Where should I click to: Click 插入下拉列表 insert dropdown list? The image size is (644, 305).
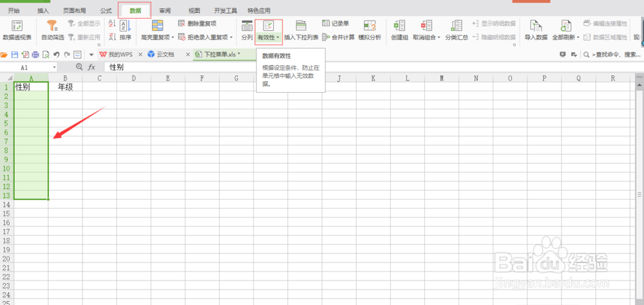pos(301,30)
